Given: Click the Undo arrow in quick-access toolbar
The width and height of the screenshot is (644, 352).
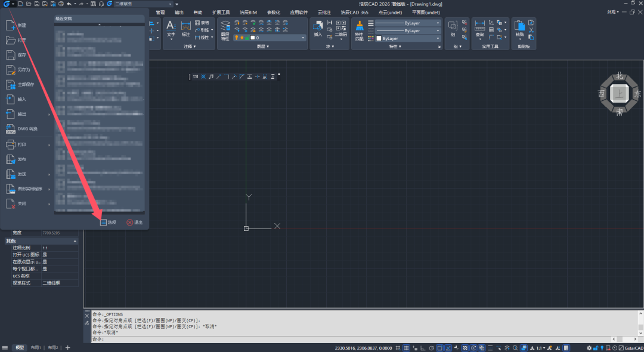Looking at the screenshot, I should (x=69, y=4).
